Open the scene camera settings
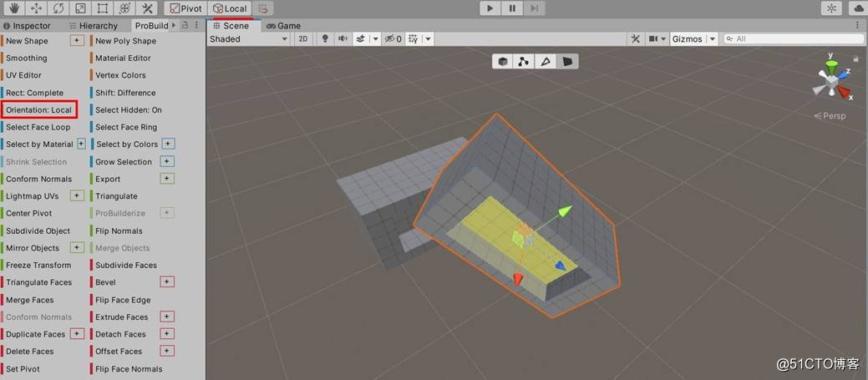 [657, 38]
